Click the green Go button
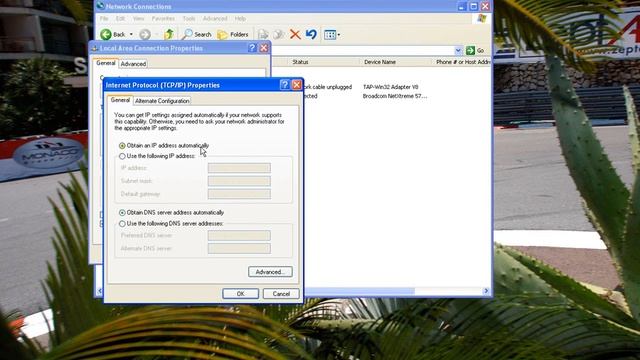This screenshot has height=360, width=640. pyautogui.click(x=475, y=51)
